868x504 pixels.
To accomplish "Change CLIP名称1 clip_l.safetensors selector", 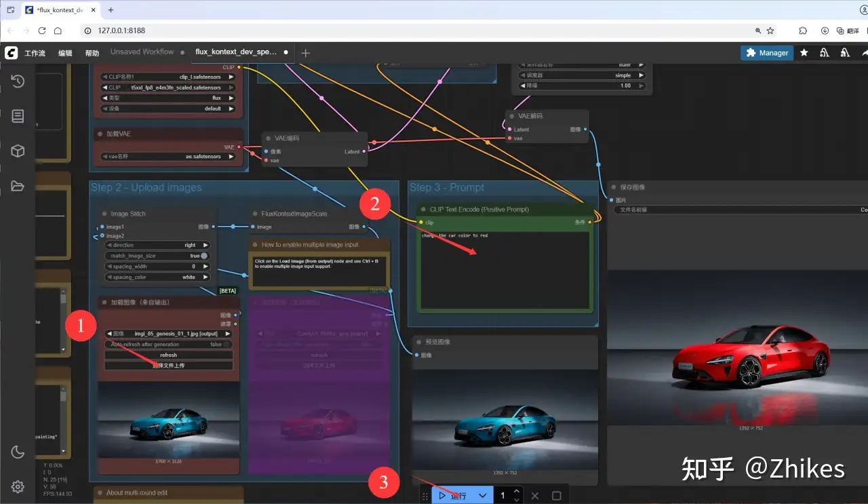I will pyautogui.click(x=168, y=77).
